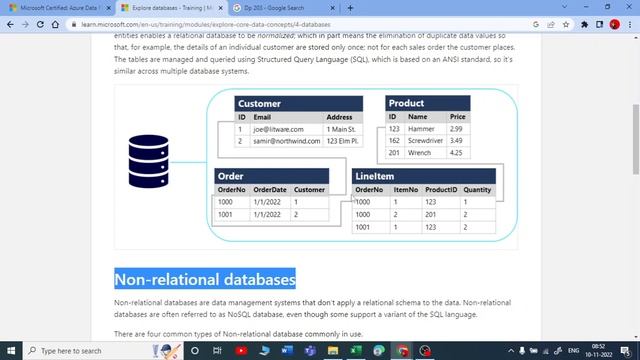Click the vertical page scrollbar thumb
The height and width of the screenshot is (360, 640).
636,139
